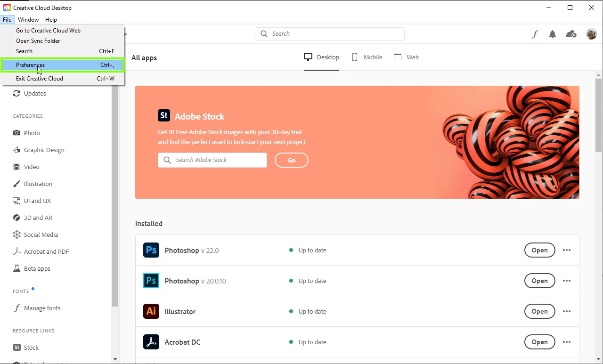
Task: Open the Help menu
Action: tap(51, 20)
